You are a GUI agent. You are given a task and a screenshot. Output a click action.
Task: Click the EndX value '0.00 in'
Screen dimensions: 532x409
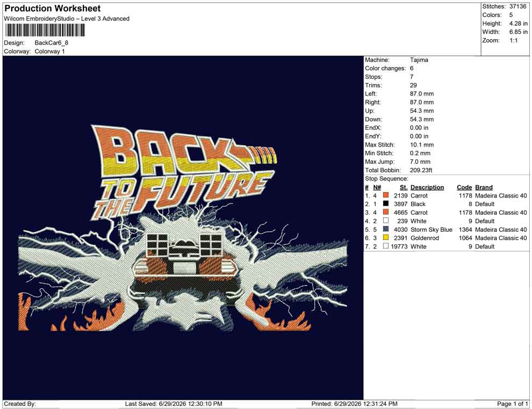click(x=419, y=128)
